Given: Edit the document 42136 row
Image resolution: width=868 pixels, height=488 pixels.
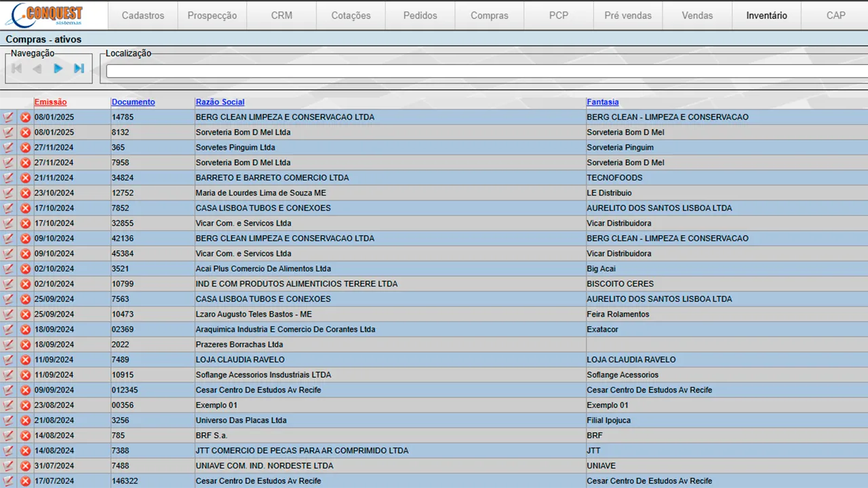Looking at the screenshot, I should (8, 239).
